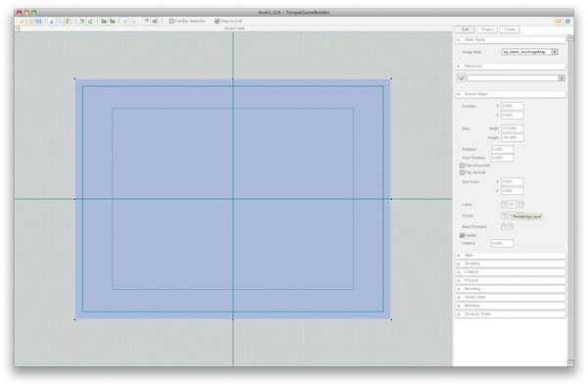
Task: Switch to the Create tab
Action: (x=510, y=29)
